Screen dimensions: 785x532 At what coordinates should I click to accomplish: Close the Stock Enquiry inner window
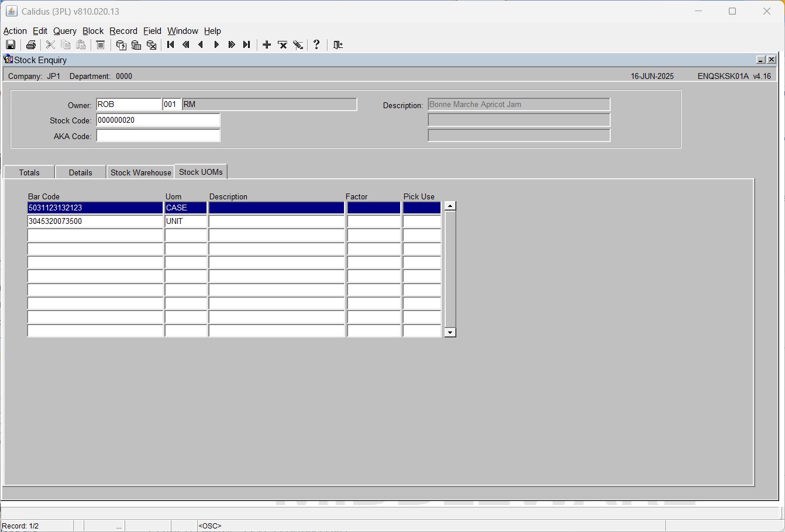tap(771, 60)
